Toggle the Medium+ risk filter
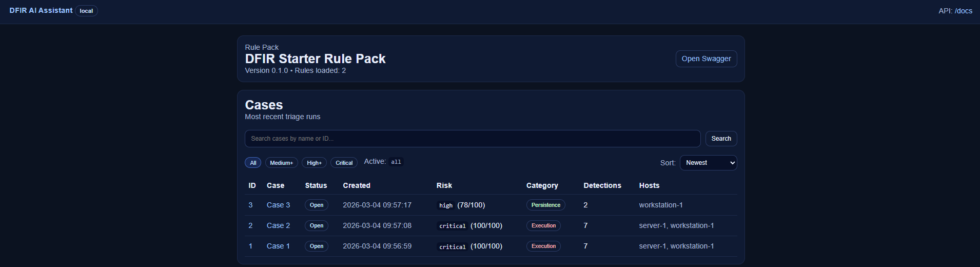Image resolution: width=980 pixels, height=267 pixels. pyautogui.click(x=281, y=163)
